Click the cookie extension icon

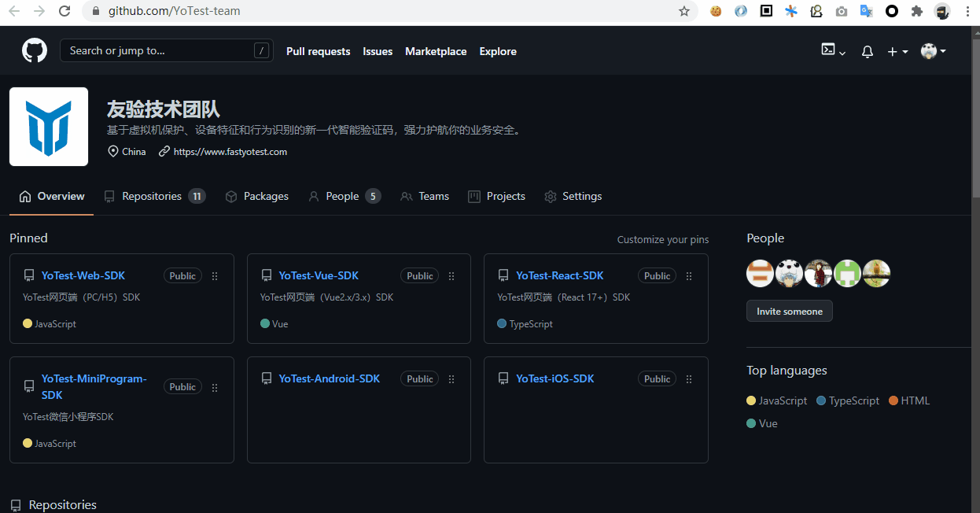pyautogui.click(x=716, y=11)
